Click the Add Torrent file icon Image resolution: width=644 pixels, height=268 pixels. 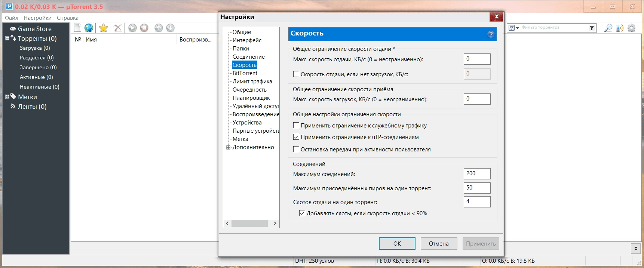pyautogui.click(x=78, y=28)
